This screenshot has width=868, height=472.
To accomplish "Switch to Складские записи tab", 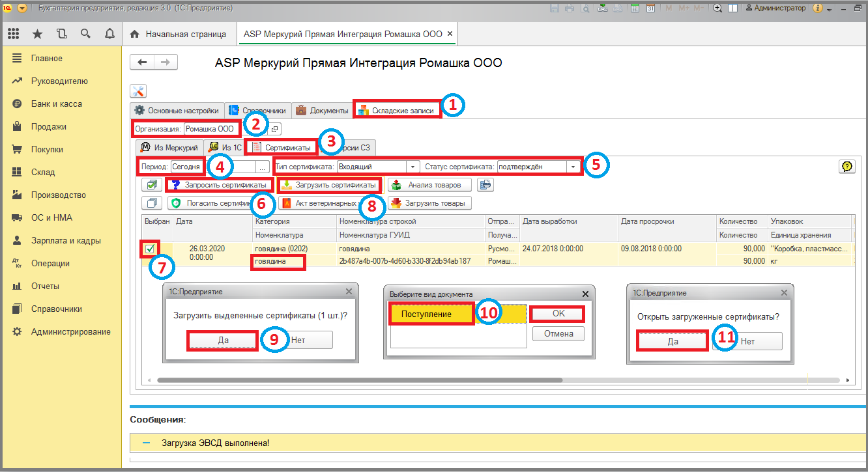I will tap(396, 111).
